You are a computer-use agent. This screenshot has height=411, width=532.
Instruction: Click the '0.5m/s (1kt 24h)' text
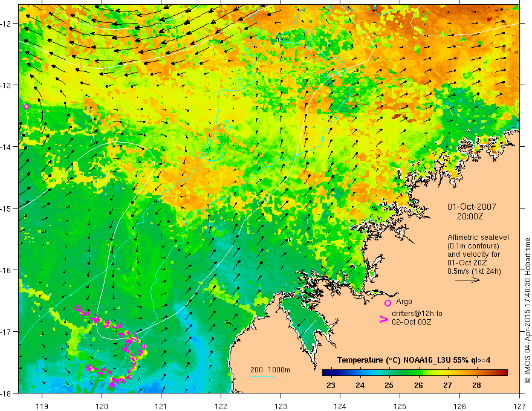pos(474,271)
